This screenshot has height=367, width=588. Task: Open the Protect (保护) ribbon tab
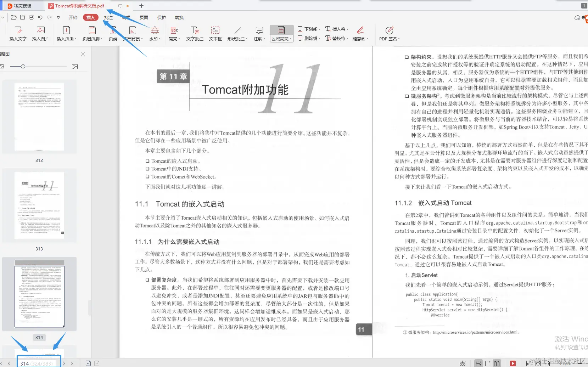pyautogui.click(x=162, y=17)
